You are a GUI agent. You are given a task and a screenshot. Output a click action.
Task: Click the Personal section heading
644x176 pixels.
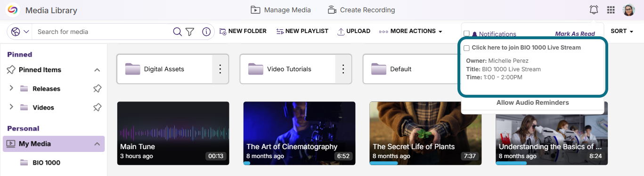click(23, 128)
